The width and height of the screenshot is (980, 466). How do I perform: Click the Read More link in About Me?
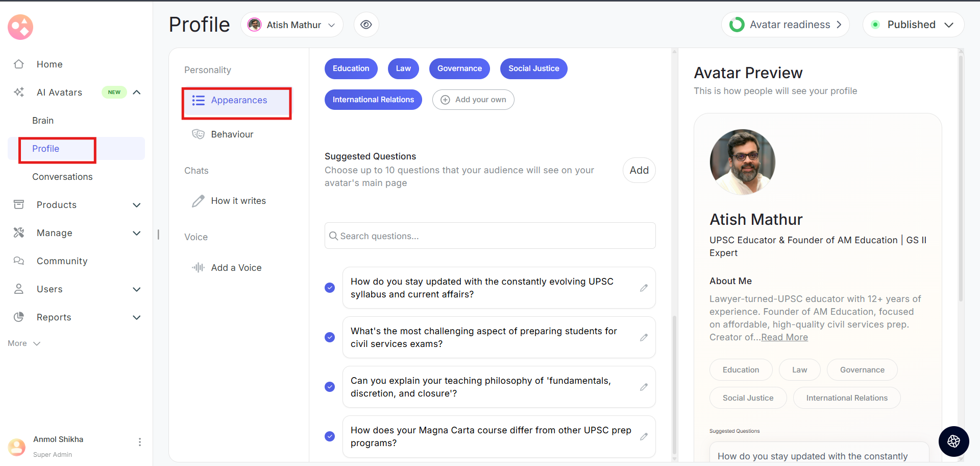785,337
